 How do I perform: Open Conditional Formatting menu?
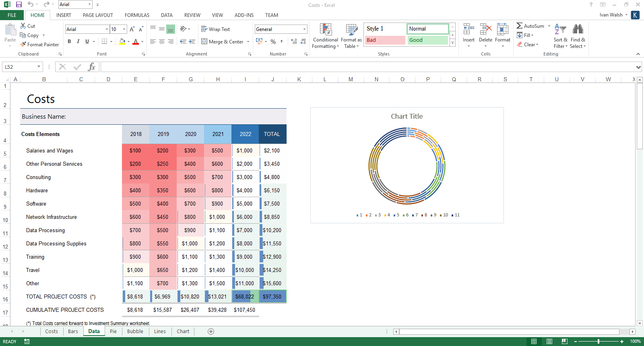pos(326,36)
